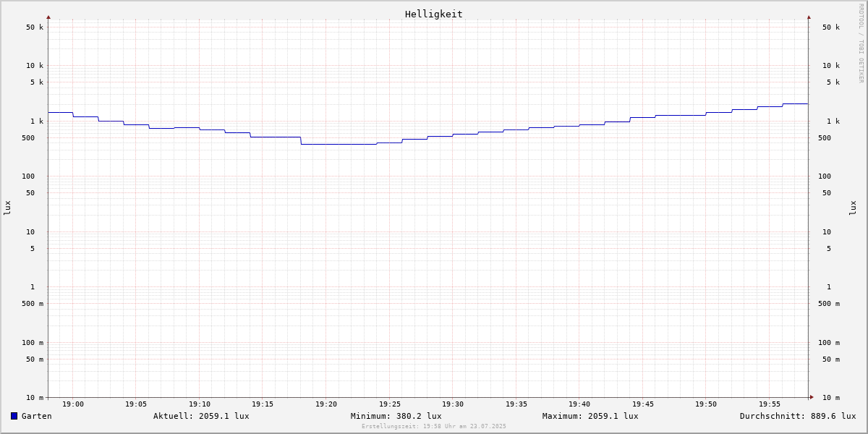Click the '100 m' label on left axis
The height and width of the screenshot is (434, 868).
tap(33, 343)
